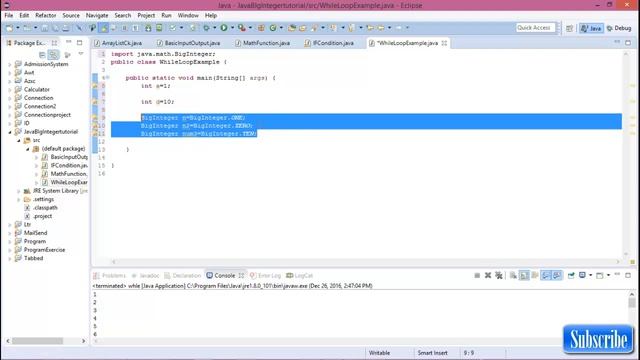The image size is (640, 360).
Task: Click Collapse All in Package Explorer
Action: [42, 55]
